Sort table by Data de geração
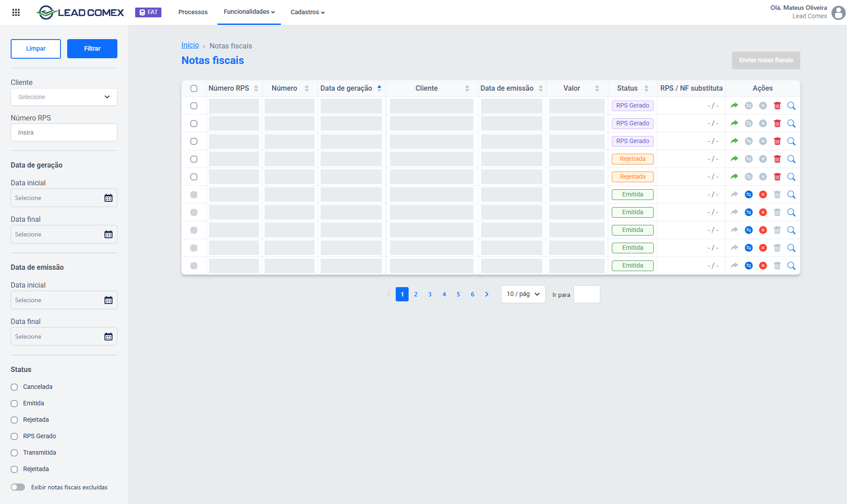This screenshot has width=847, height=504. coord(379,88)
